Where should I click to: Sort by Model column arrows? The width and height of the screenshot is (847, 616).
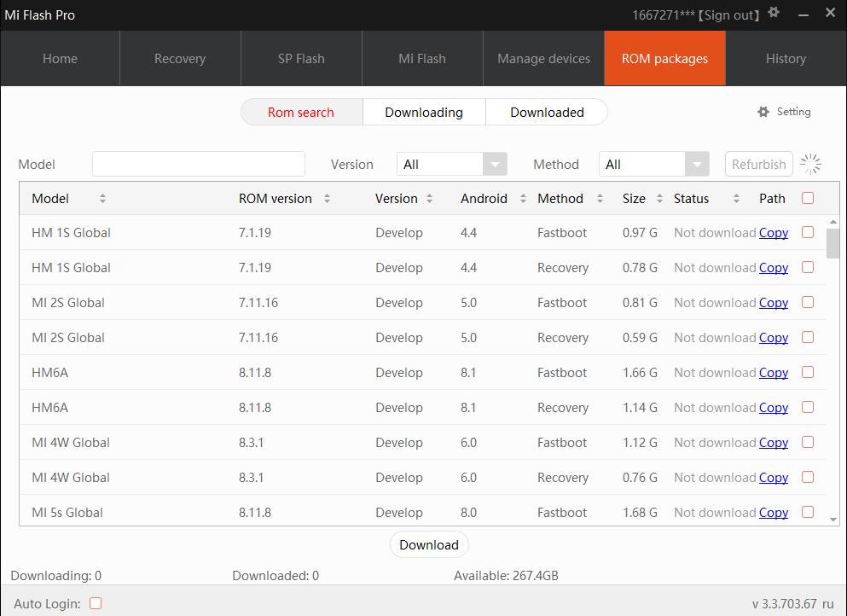tap(102, 199)
